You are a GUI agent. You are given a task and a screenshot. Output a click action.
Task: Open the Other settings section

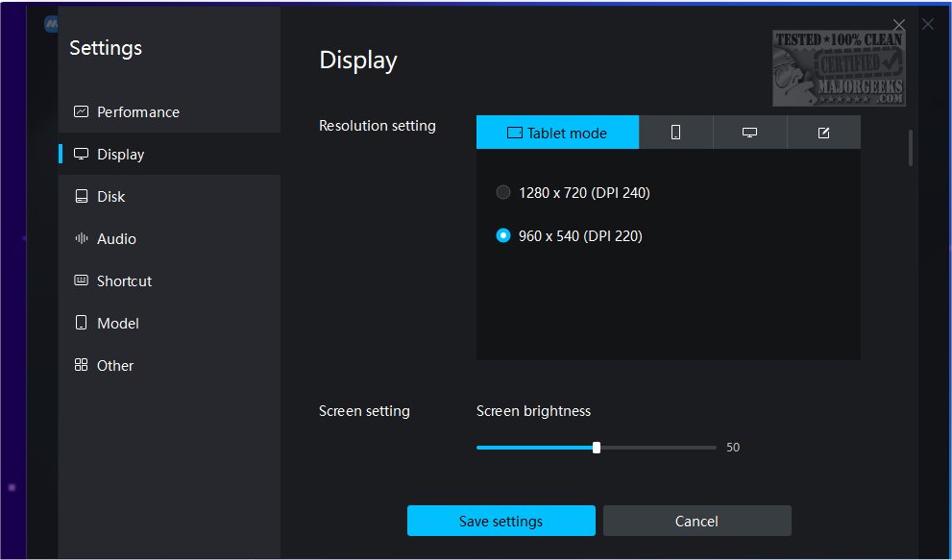169,365
